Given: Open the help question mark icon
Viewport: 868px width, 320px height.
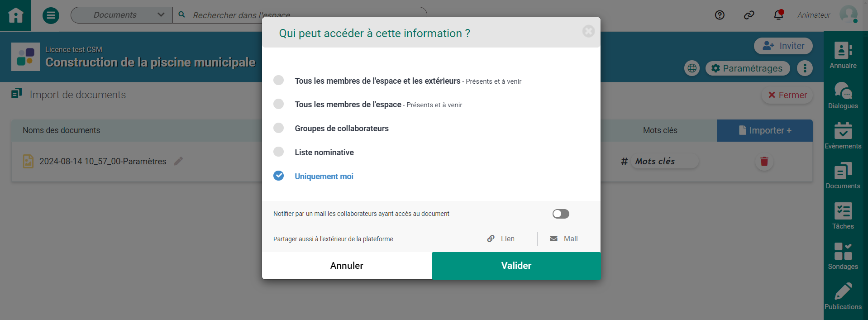Looking at the screenshot, I should [x=720, y=15].
